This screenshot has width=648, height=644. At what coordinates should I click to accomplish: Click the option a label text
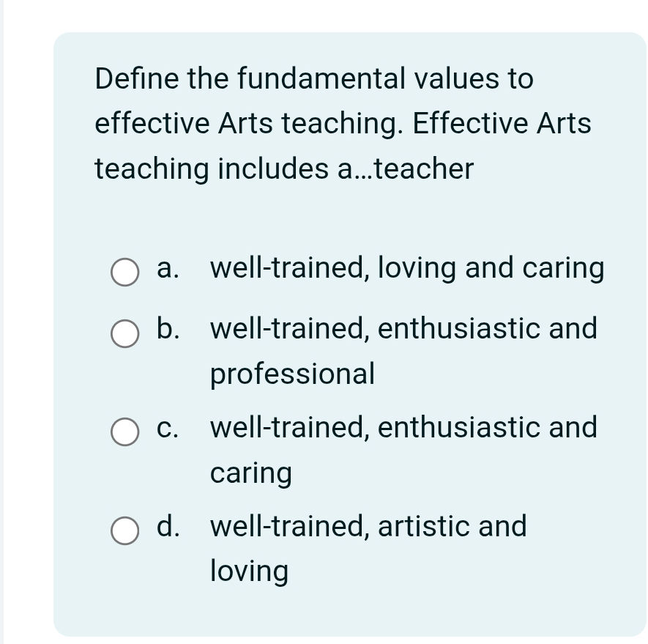coord(167,269)
